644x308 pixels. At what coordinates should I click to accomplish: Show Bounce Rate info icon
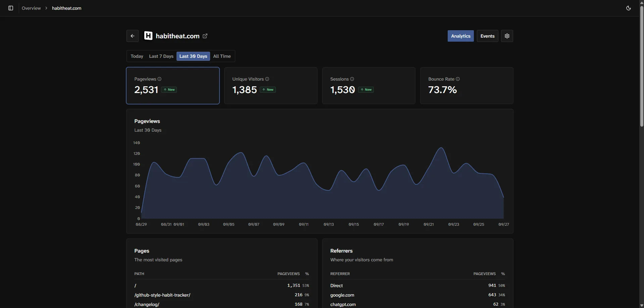point(458,79)
